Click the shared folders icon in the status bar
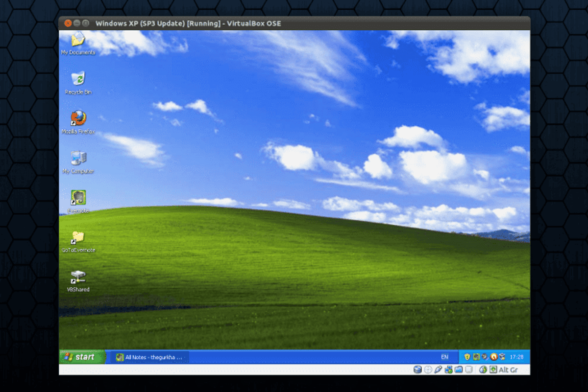588x392 pixels. 459,370
